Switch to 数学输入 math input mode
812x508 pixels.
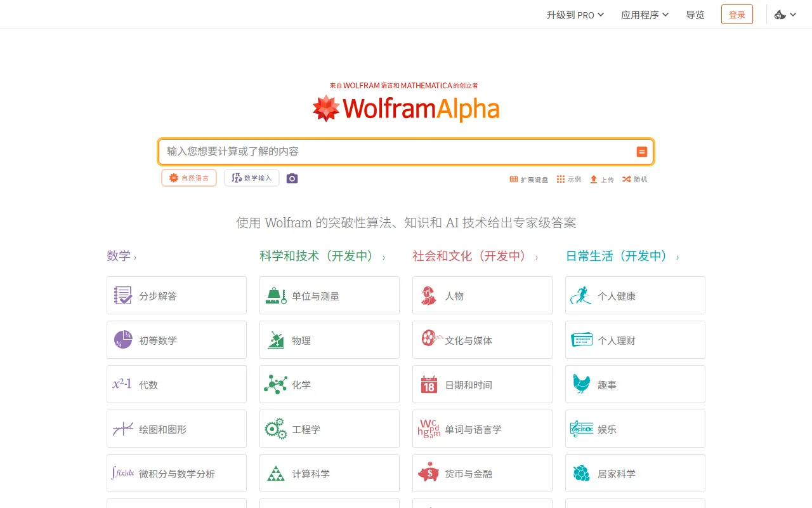pyautogui.click(x=251, y=178)
